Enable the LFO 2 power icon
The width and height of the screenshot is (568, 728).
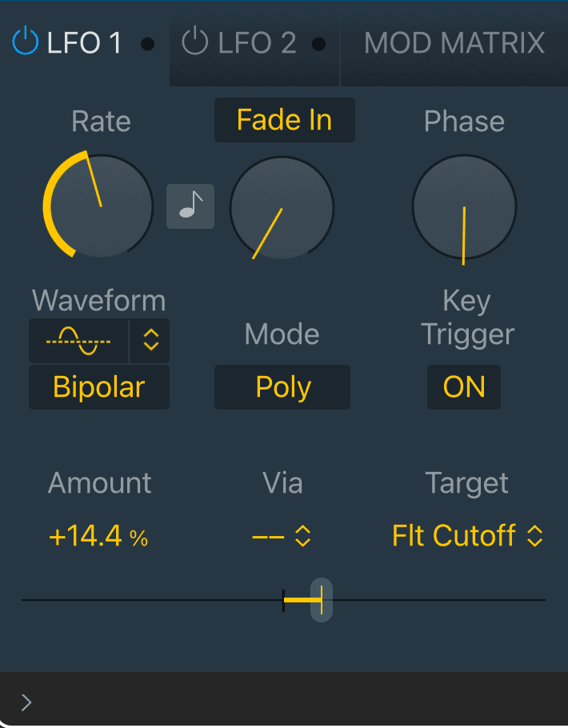point(194,42)
